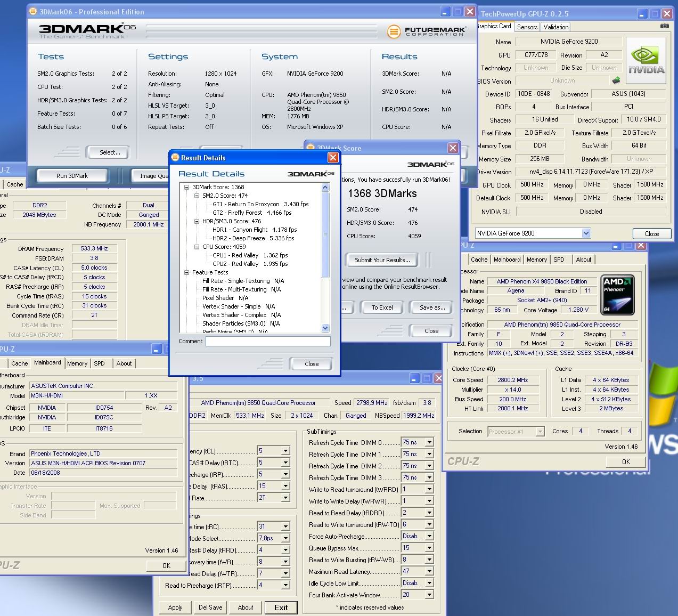
Task: Open About tab in CPU-Z processor window
Action: pos(584,260)
